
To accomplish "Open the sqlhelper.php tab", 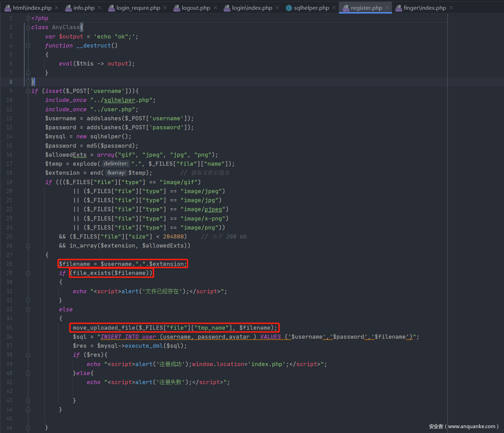I will tap(311, 8).
